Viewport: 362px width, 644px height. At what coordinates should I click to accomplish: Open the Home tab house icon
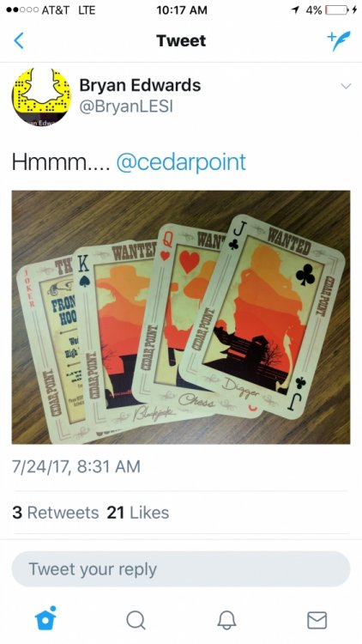click(45, 618)
